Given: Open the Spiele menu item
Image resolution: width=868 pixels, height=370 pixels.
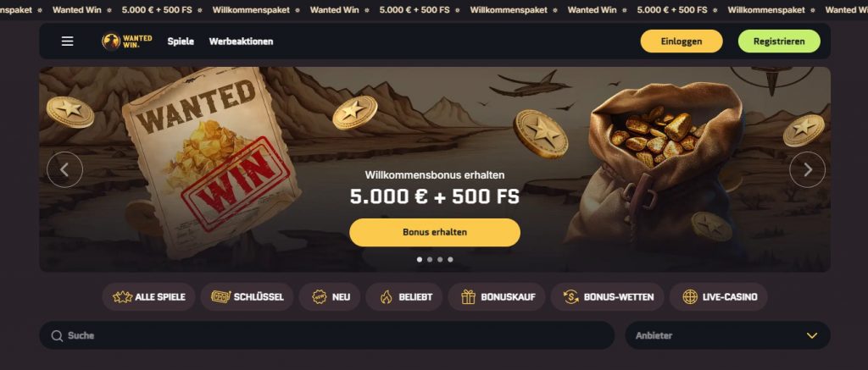Looking at the screenshot, I should pos(181,41).
